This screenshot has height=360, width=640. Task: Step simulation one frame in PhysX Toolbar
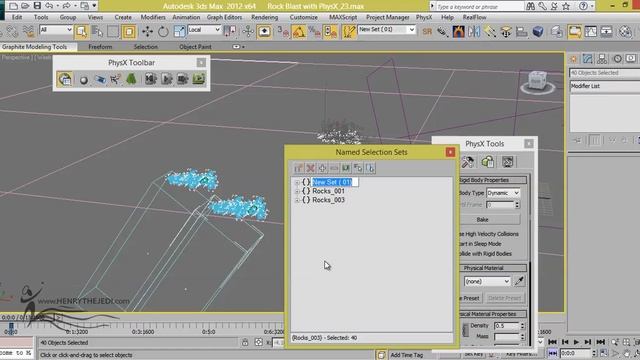(x=182, y=79)
